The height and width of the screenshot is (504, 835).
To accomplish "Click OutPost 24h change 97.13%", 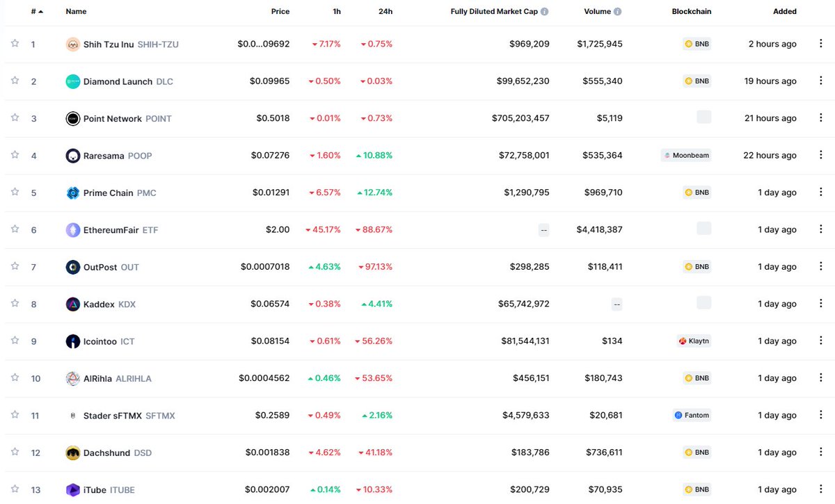I will tap(376, 267).
